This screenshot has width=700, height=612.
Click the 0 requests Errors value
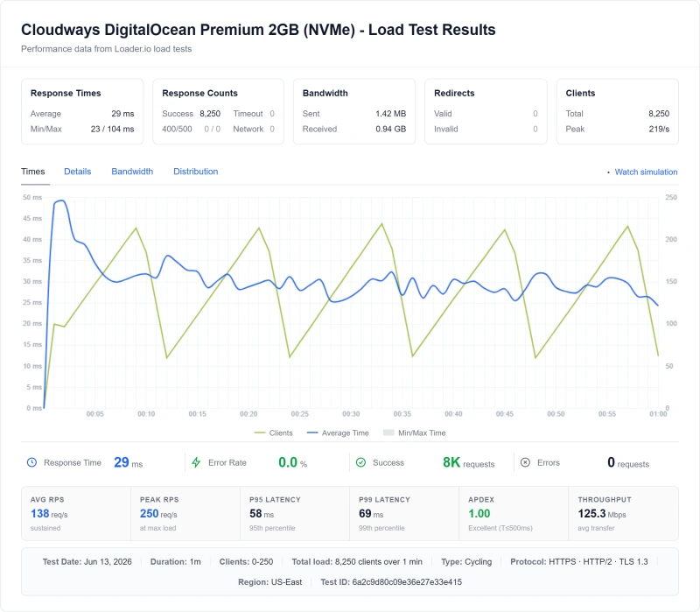[x=628, y=462]
